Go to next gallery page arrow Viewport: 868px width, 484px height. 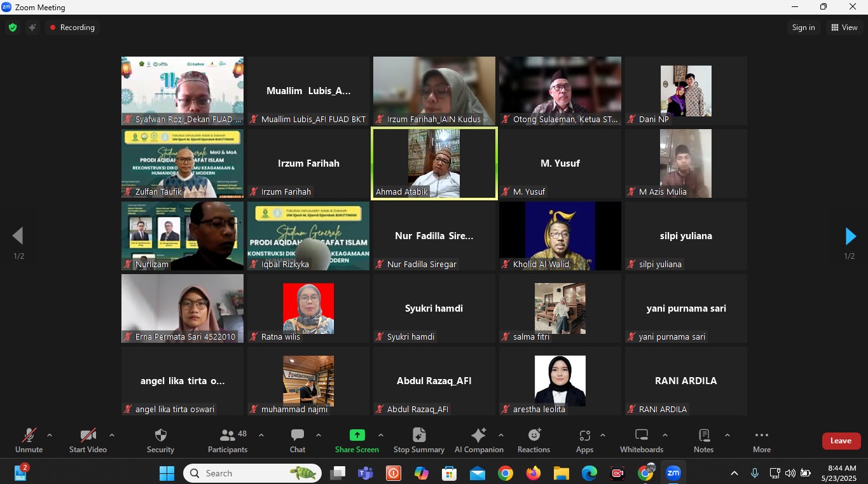(x=850, y=237)
